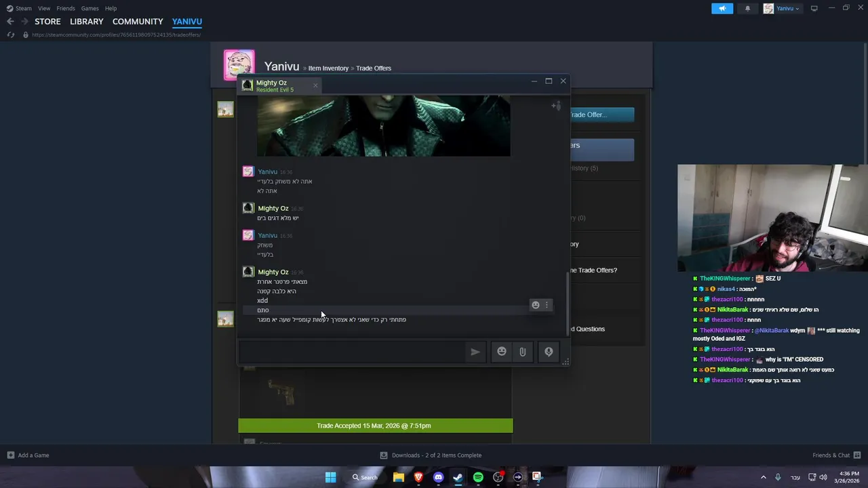This screenshot has width=868, height=488.
Task: Add a reaction to the hovered message
Action: [x=536, y=305]
